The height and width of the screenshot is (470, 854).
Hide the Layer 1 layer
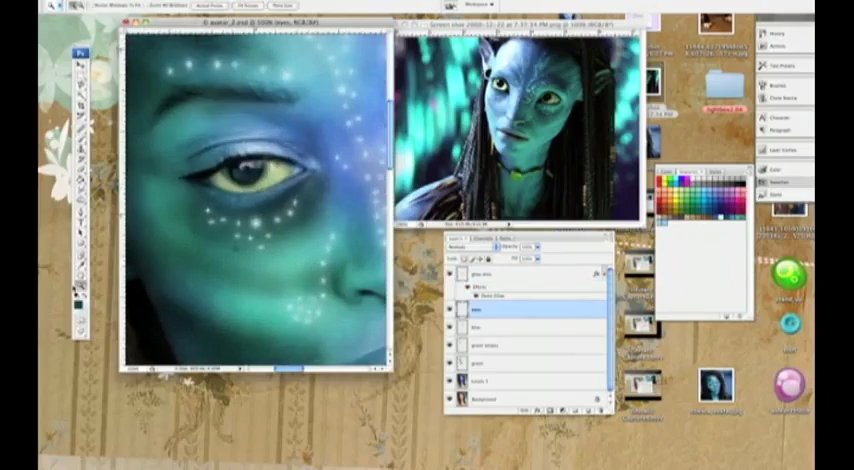click(x=450, y=381)
